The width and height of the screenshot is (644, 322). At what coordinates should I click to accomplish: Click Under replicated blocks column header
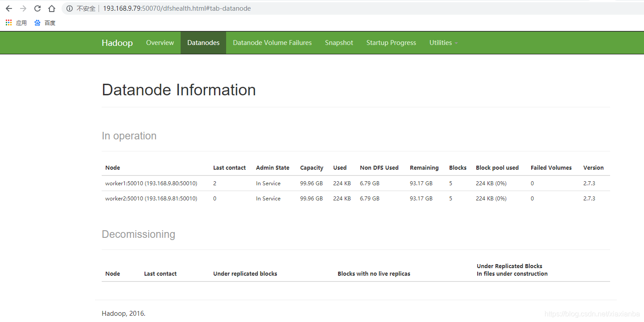pyautogui.click(x=245, y=274)
